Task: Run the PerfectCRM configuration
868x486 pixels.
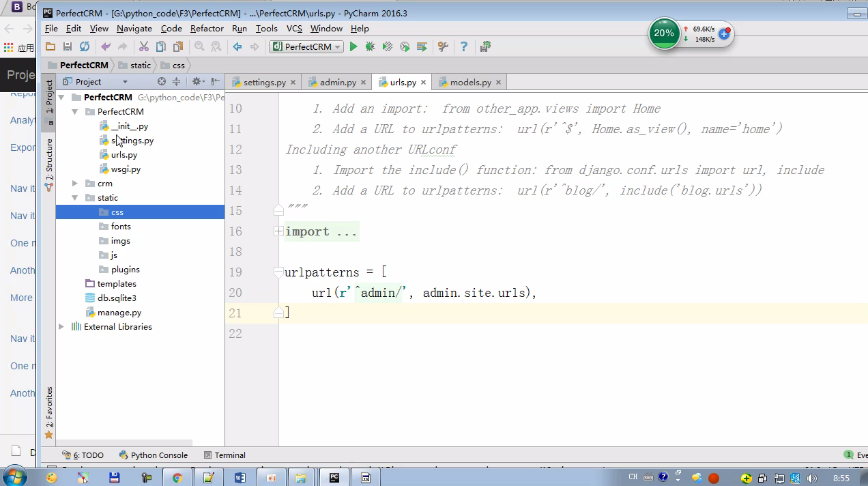Action: coord(353,46)
